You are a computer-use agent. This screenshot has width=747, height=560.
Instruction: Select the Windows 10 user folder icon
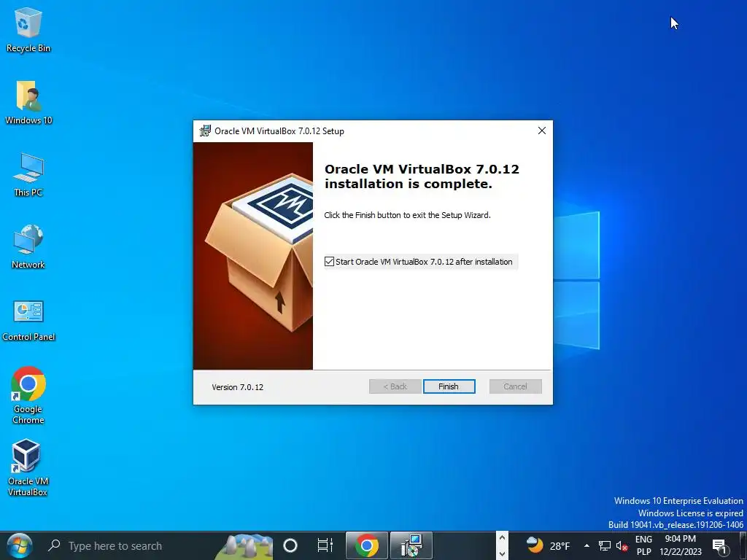(28, 103)
